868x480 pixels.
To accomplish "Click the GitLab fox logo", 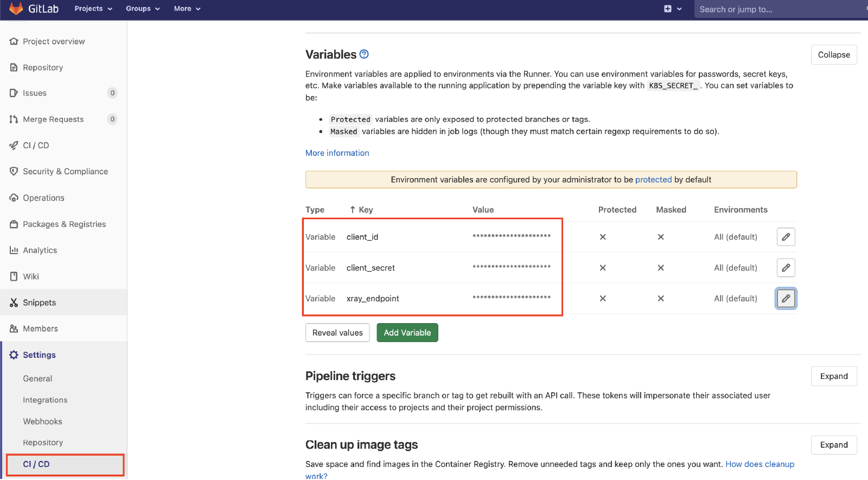I will tap(16, 9).
